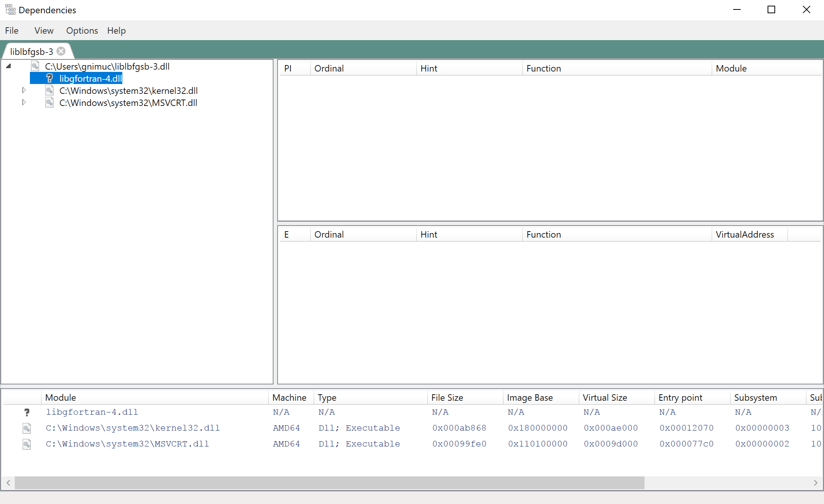
Task: Click the MSVCRT.dll icon in bottom module list
Action: [27, 444]
